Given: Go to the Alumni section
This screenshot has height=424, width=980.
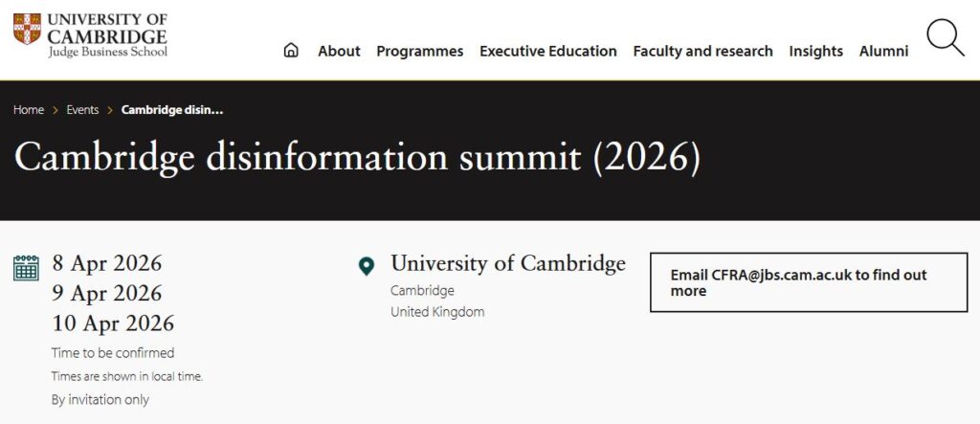Looking at the screenshot, I should [883, 52].
